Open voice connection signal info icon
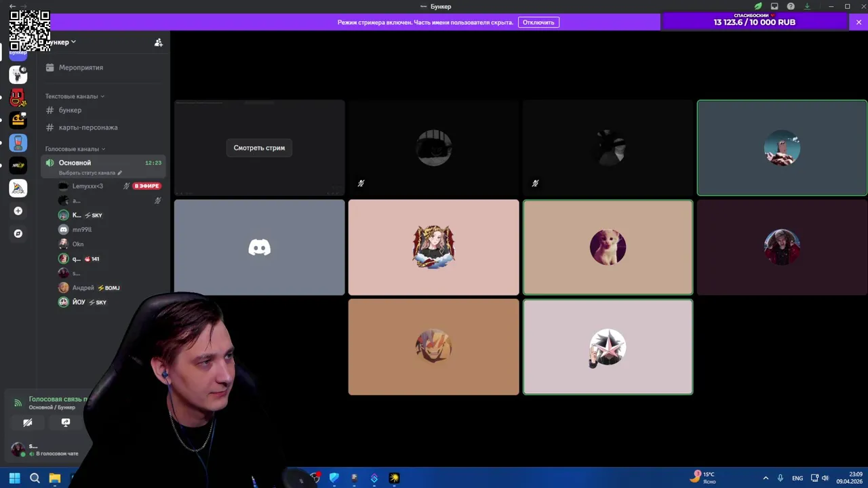This screenshot has height=488, width=868. click(18, 403)
